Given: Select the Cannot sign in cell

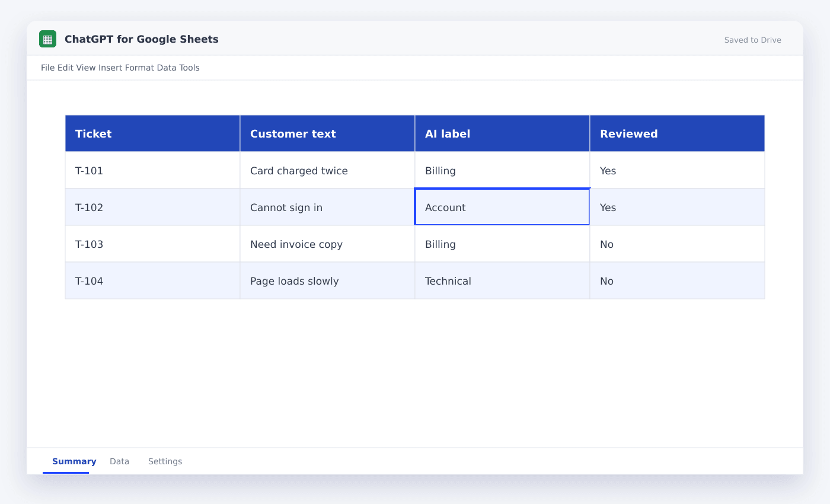Looking at the screenshot, I should point(328,207).
